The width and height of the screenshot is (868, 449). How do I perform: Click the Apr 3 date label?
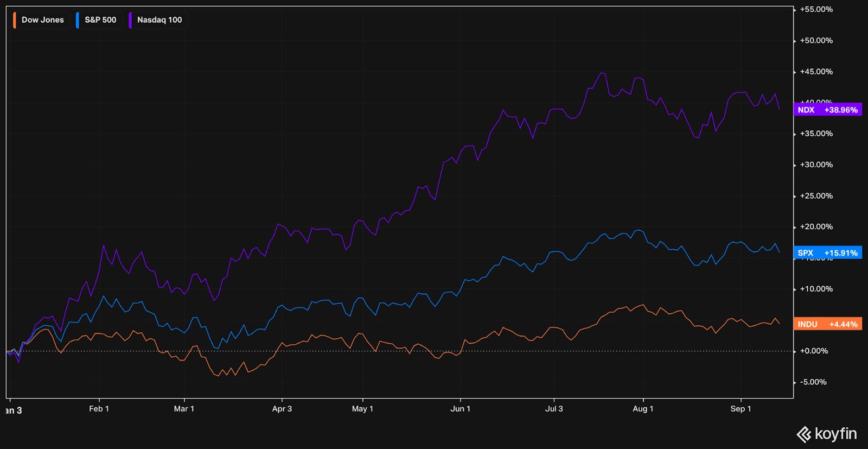(x=282, y=409)
